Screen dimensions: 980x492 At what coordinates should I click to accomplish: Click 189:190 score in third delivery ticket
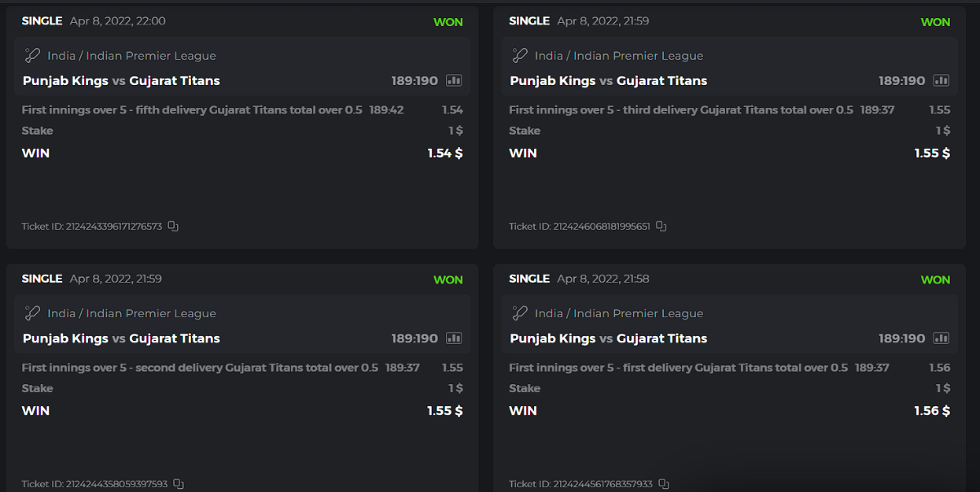coord(902,81)
